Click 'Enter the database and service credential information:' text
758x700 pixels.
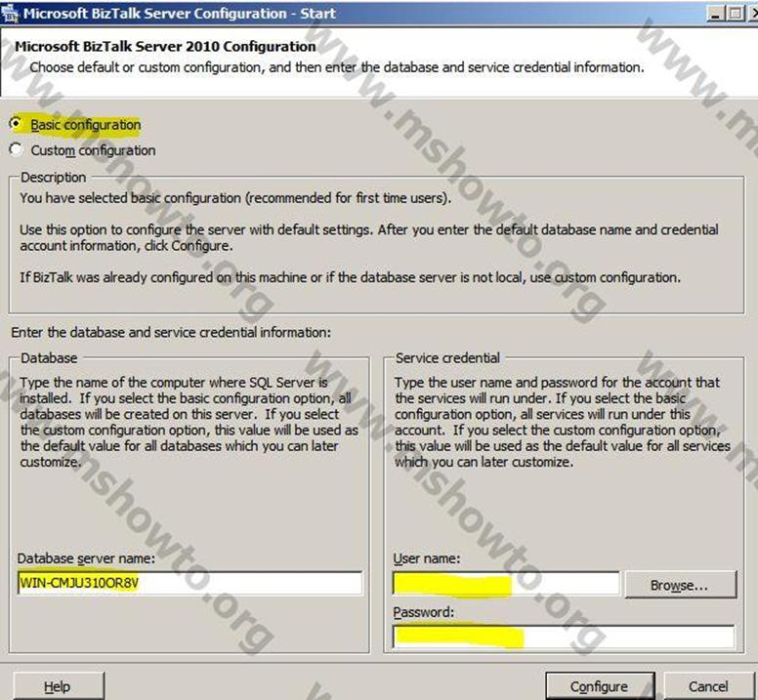pos(171,332)
